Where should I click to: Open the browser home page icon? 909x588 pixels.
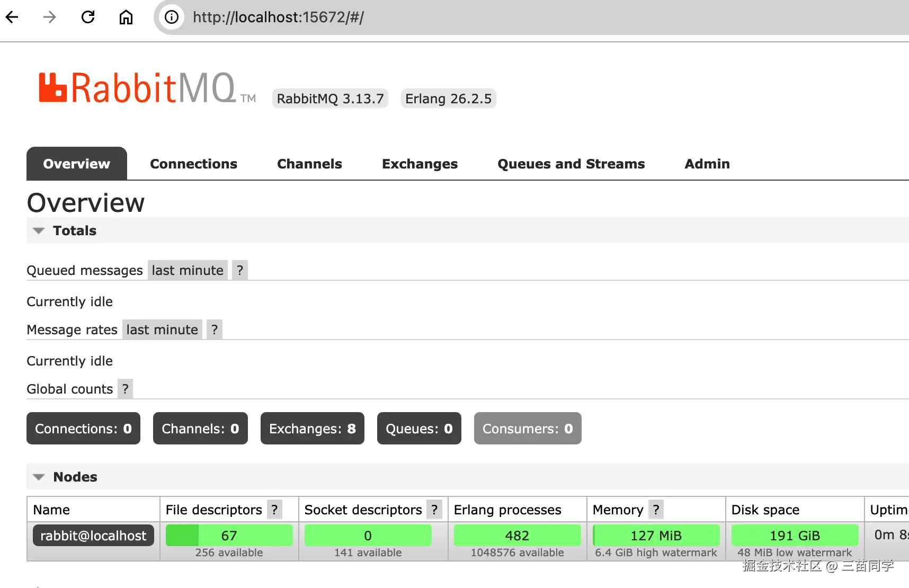[126, 17]
